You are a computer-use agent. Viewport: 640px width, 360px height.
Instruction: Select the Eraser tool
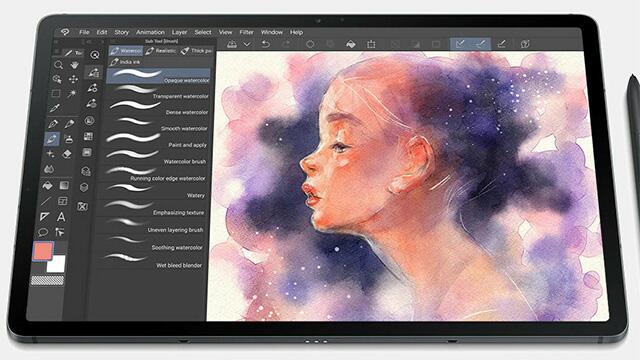click(67, 154)
